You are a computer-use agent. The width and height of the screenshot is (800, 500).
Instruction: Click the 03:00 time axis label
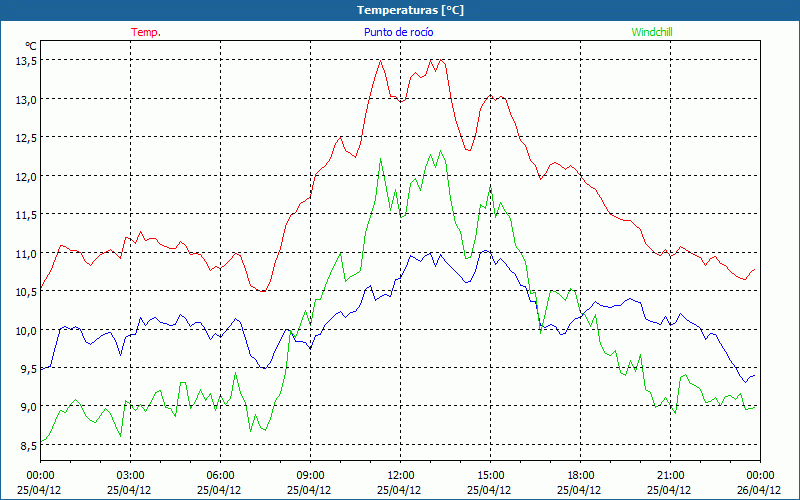click(131, 476)
